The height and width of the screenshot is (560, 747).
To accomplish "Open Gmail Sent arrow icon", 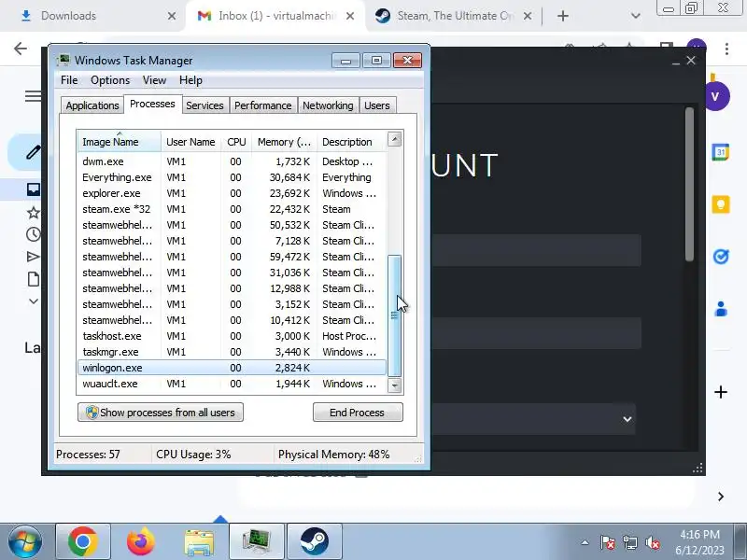I will click(x=33, y=257).
